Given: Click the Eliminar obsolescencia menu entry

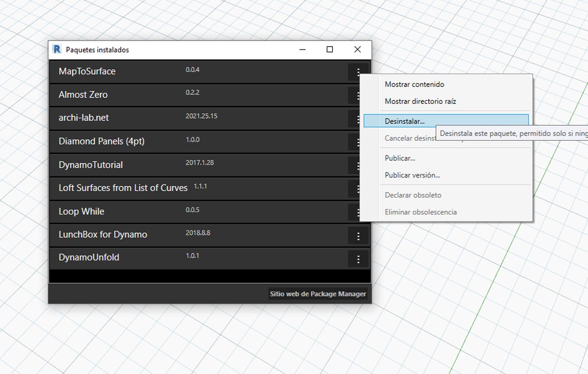Looking at the screenshot, I should tap(446, 212).
